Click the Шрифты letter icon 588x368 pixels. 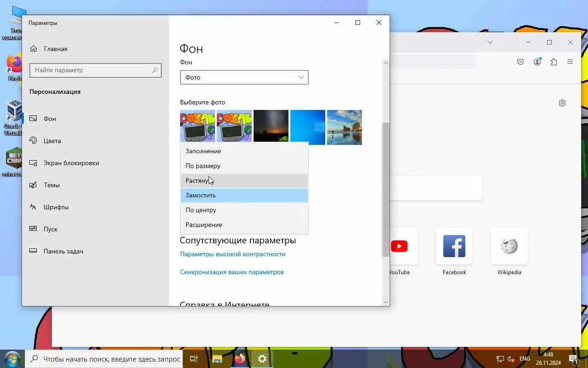(x=33, y=207)
